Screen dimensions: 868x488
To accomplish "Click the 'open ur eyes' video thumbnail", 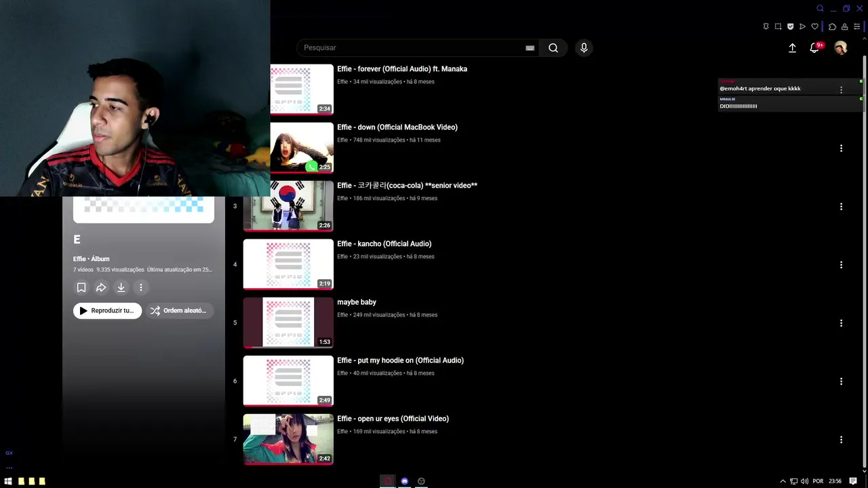I will [288, 439].
